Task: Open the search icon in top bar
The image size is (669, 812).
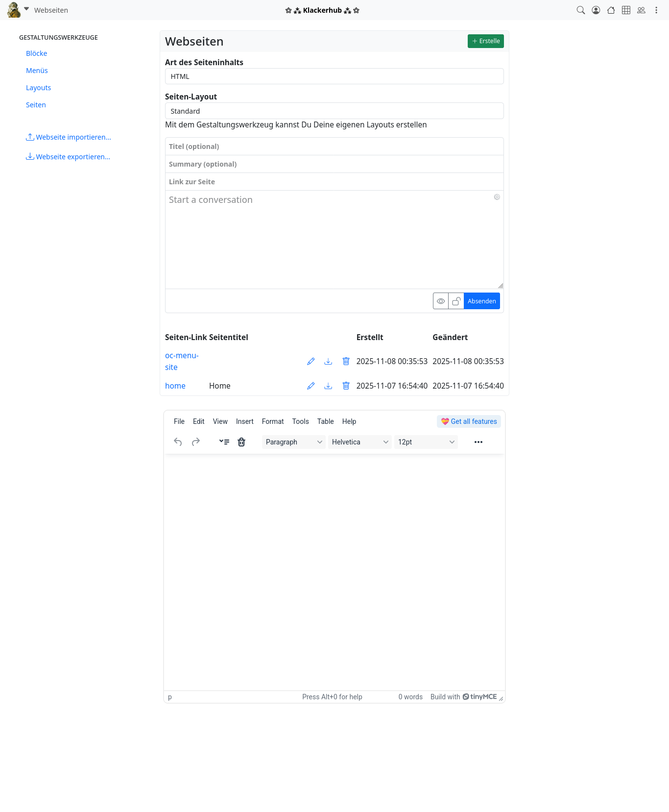Action: [x=581, y=10]
